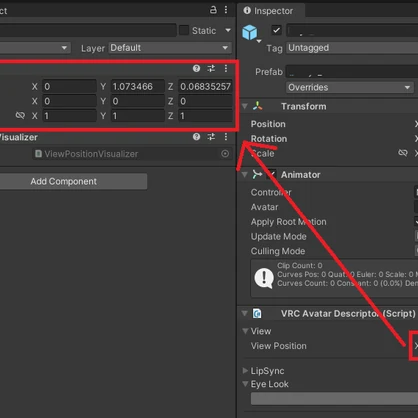
Task: Click the Avatar label under Animator
Action: pos(264,207)
